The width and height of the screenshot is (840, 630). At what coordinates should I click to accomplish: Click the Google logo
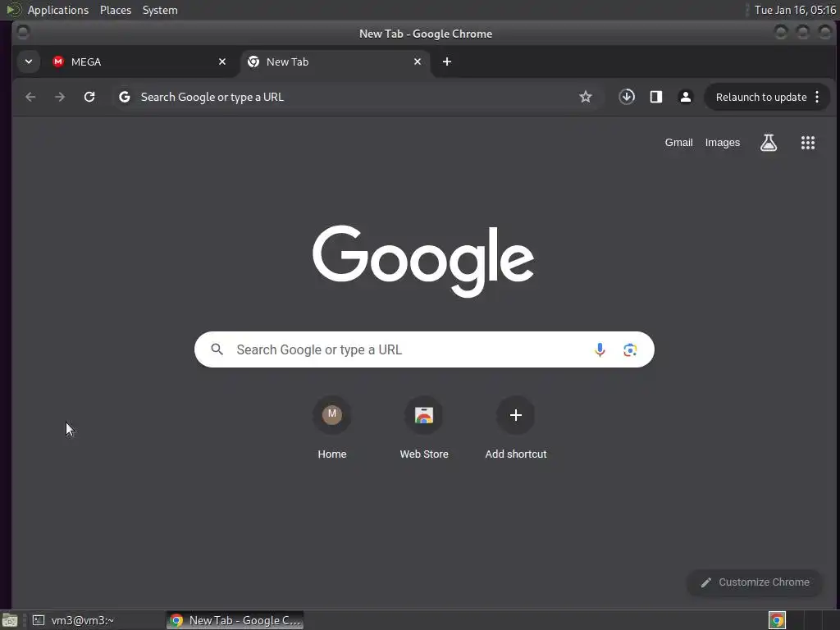[423, 260]
